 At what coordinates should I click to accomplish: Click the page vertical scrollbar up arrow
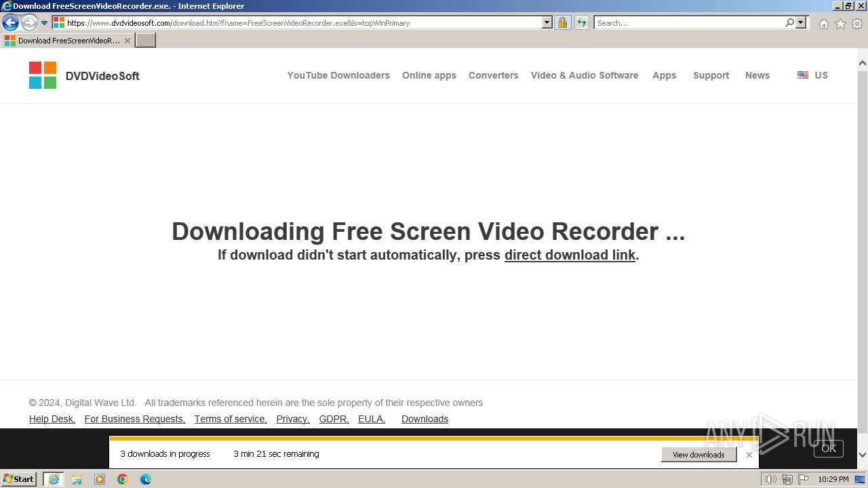[863, 64]
